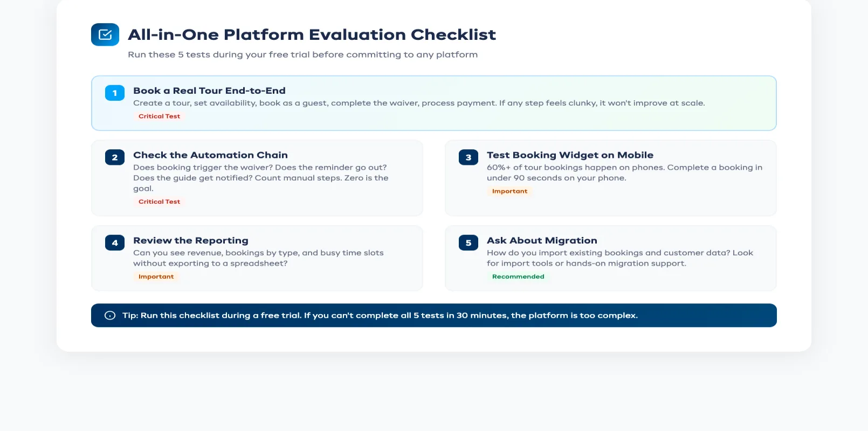
Task: Click number badge 2 for Automation Chain
Action: [115, 157]
